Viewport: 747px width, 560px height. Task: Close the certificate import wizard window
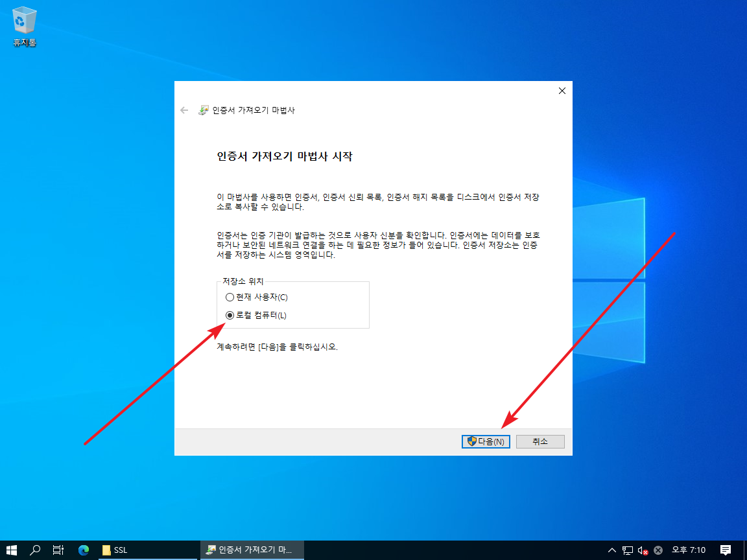[562, 91]
